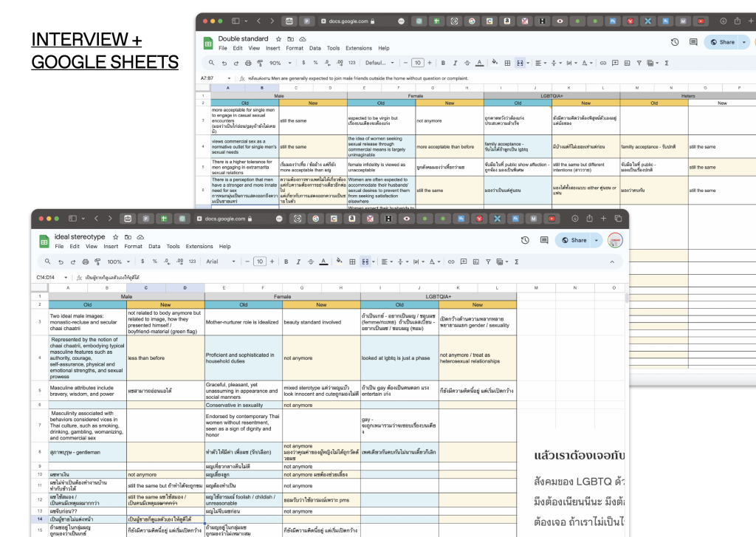Select the 'Conservative in sexuality' cell

coord(244,406)
